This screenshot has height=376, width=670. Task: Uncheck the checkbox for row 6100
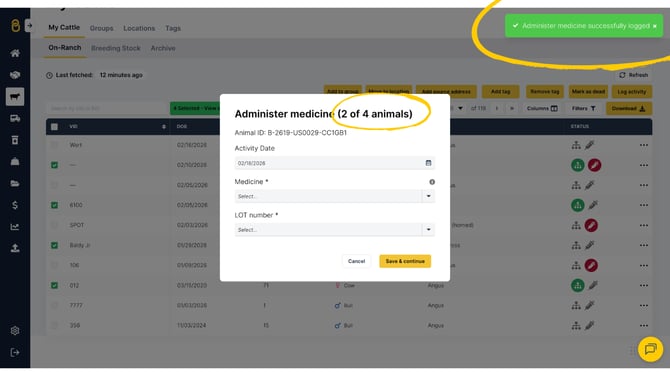tap(54, 205)
